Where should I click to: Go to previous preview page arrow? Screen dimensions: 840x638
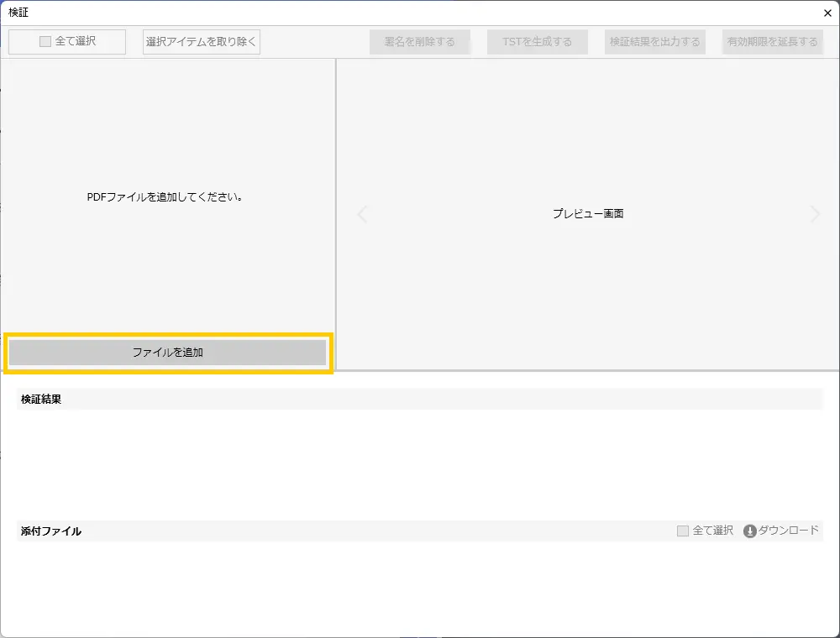click(x=363, y=215)
